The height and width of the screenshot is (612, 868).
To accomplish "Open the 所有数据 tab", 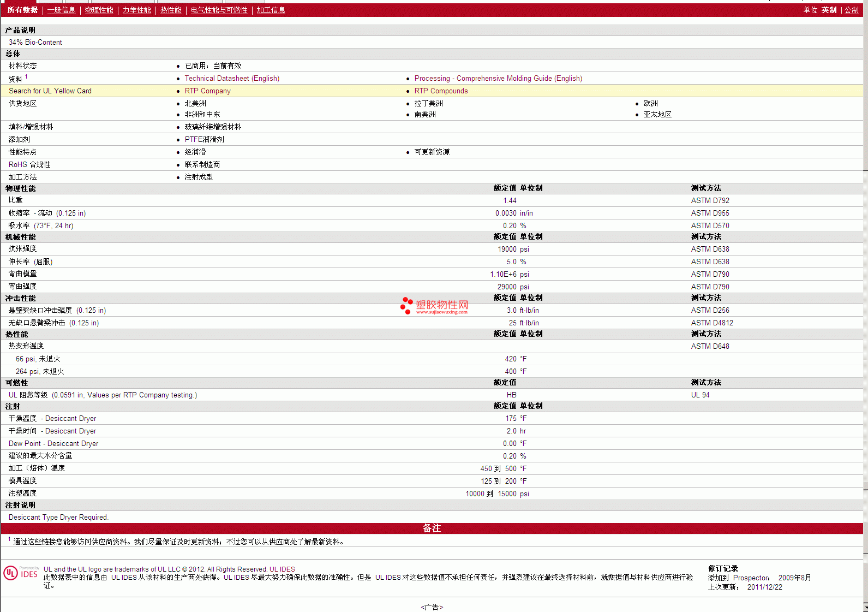I will 22,10.
